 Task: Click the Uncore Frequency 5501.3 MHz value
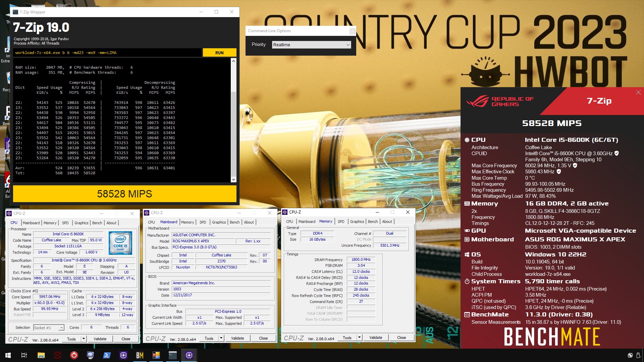389,245
